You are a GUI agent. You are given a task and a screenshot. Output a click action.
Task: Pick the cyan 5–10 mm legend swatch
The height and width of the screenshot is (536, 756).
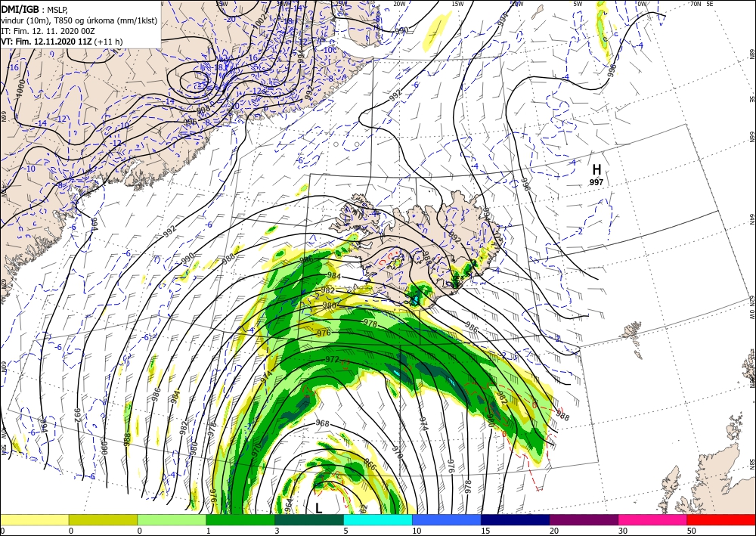pyautogui.click(x=378, y=519)
